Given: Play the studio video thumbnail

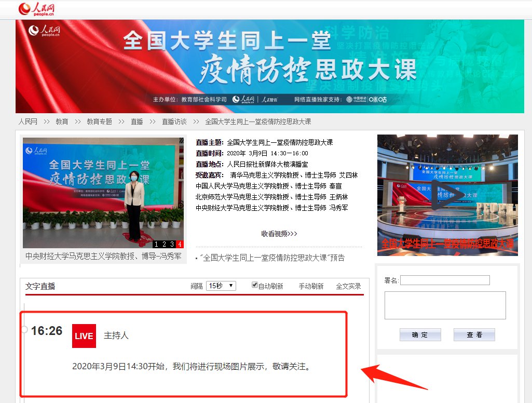Looking at the screenshot, I should [x=447, y=195].
